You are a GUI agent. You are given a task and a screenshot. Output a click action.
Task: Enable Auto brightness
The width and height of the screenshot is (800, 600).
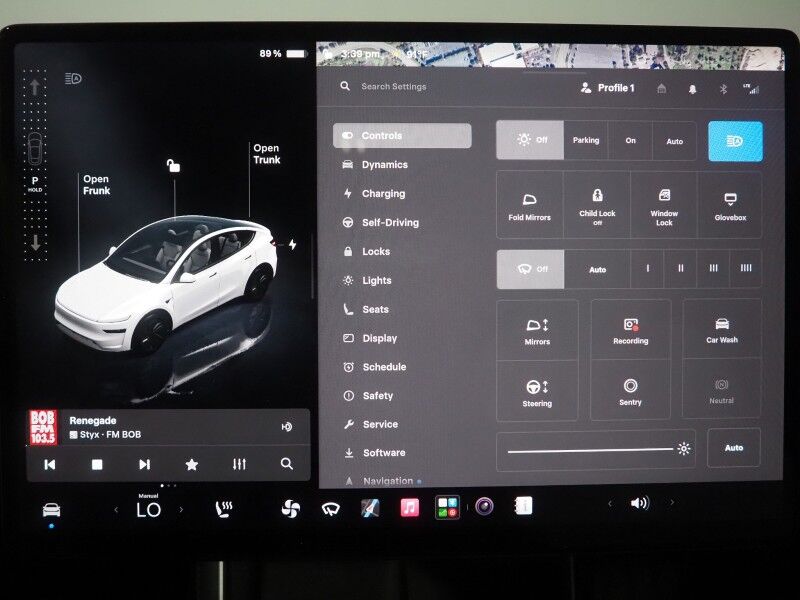734,448
